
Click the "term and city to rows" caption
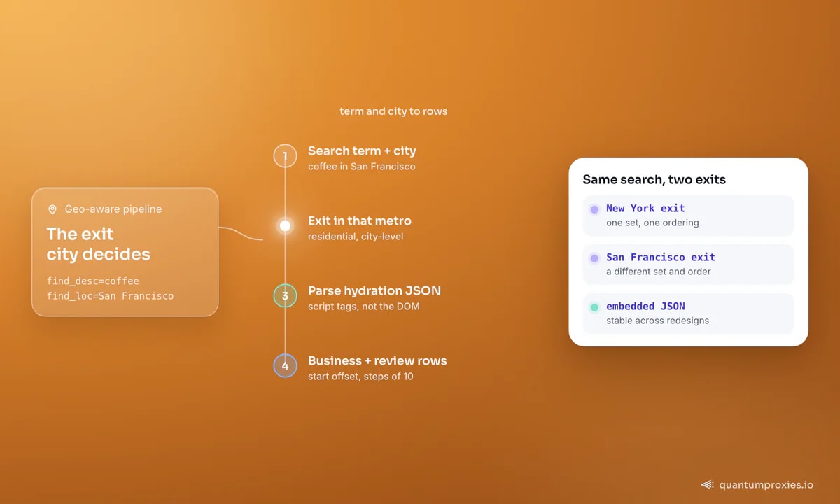pyautogui.click(x=393, y=111)
